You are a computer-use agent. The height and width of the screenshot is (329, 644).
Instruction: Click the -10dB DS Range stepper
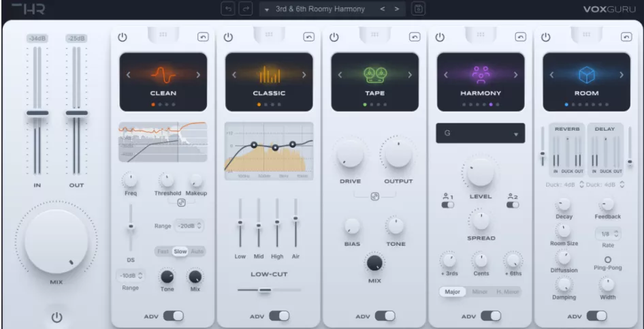point(130,276)
